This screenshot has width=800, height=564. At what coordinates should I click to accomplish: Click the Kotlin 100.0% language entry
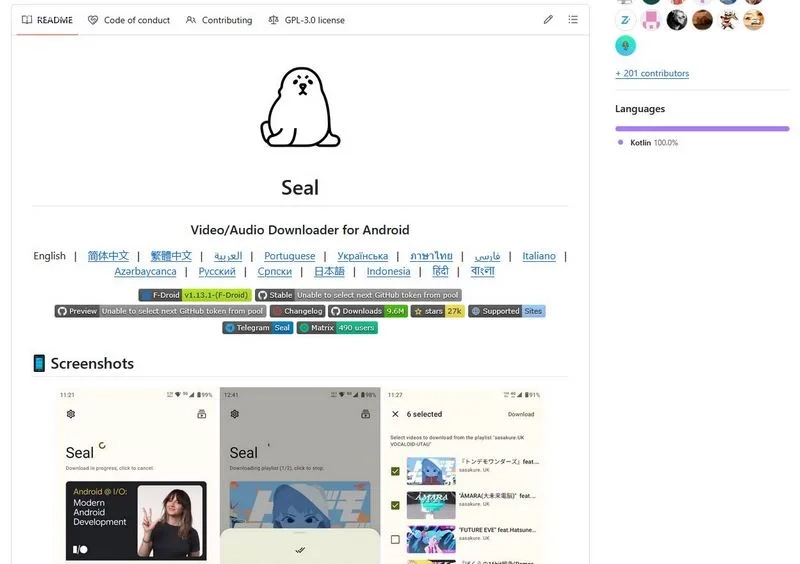648,143
